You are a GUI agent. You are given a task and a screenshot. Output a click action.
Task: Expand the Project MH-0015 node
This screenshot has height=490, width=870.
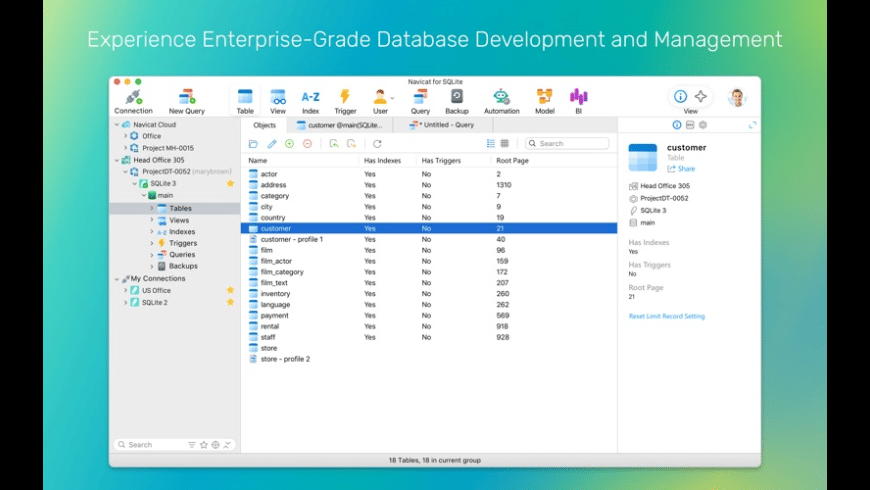coord(125,148)
